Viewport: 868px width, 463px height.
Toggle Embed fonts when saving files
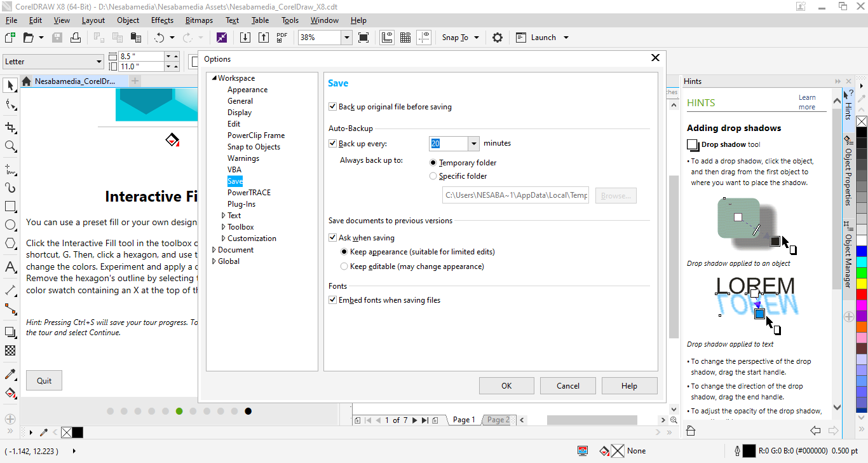point(332,300)
